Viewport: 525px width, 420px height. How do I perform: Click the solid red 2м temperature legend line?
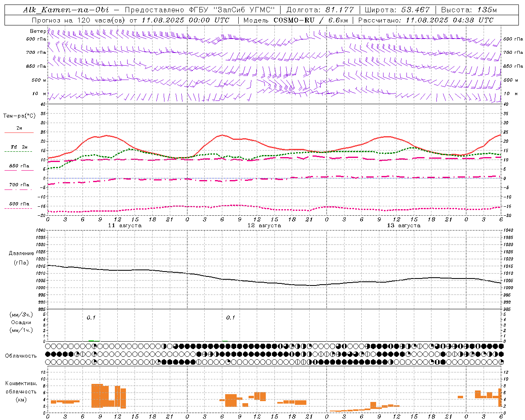click(19, 133)
